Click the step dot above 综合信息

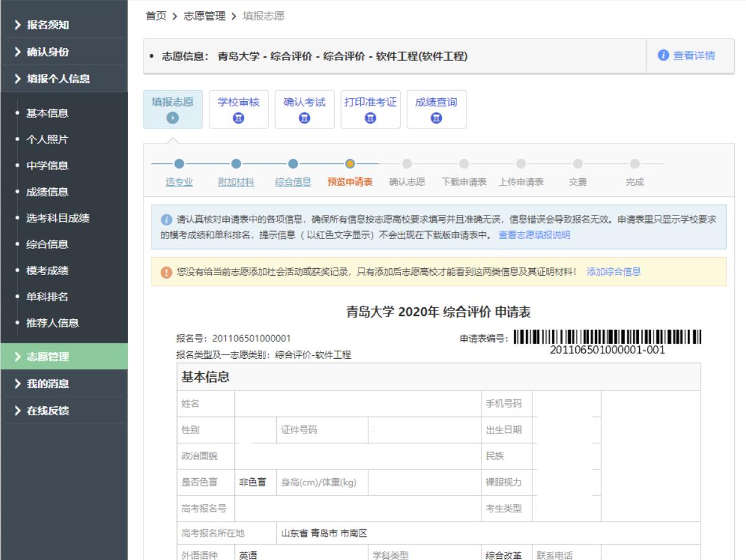[293, 164]
